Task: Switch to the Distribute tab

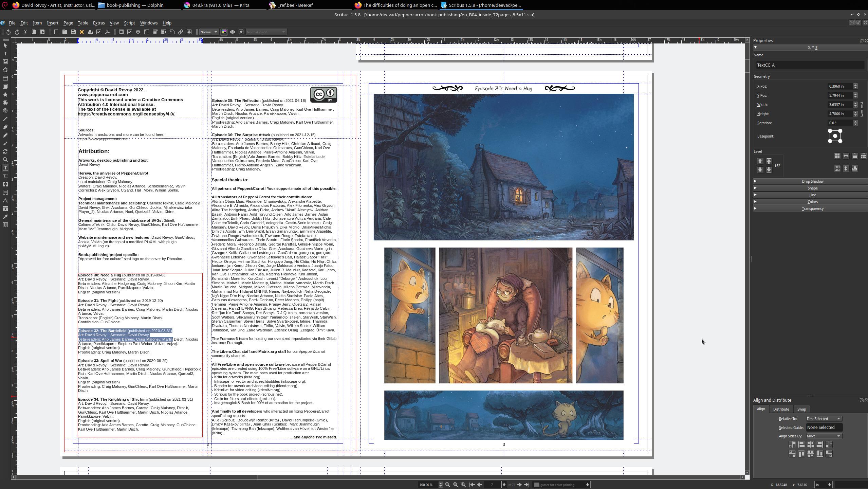Action: point(781,409)
